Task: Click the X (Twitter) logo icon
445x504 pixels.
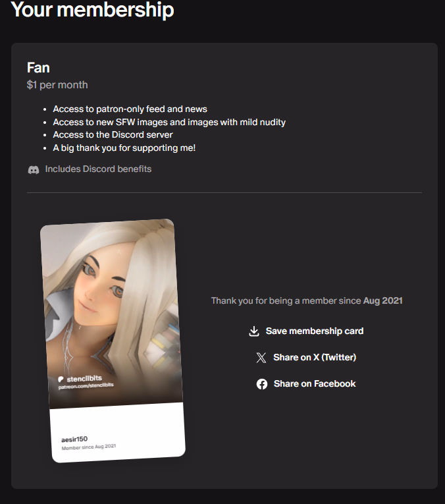Action: tap(261, 358)
